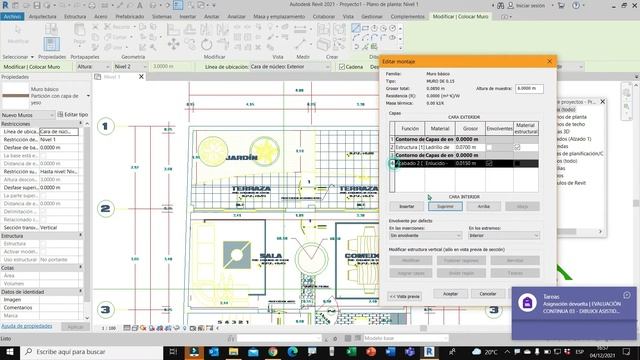Switch to the Vista ribbon tab
This screenshot has width=640, height=360.
(x=348, y=17)
